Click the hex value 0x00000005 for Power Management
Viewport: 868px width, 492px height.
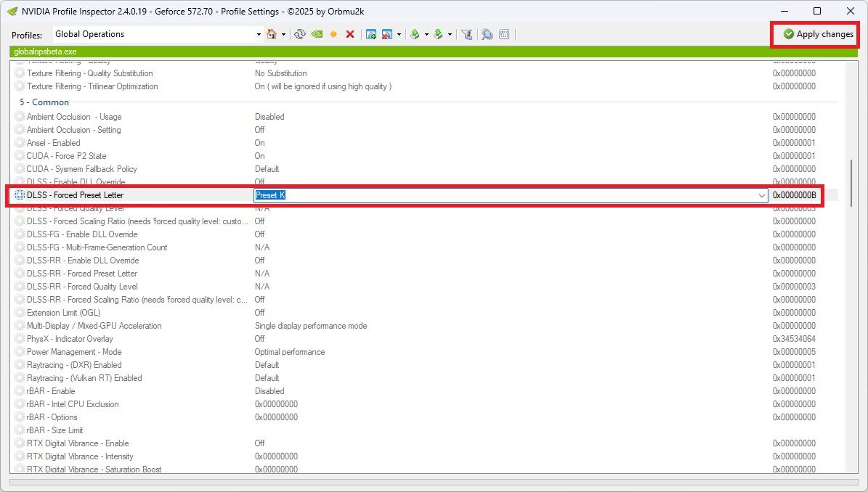pos(795,352)
